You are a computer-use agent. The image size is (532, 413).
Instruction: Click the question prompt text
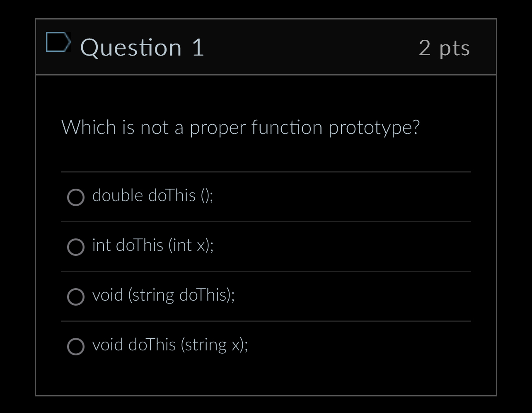click(241, 127)
